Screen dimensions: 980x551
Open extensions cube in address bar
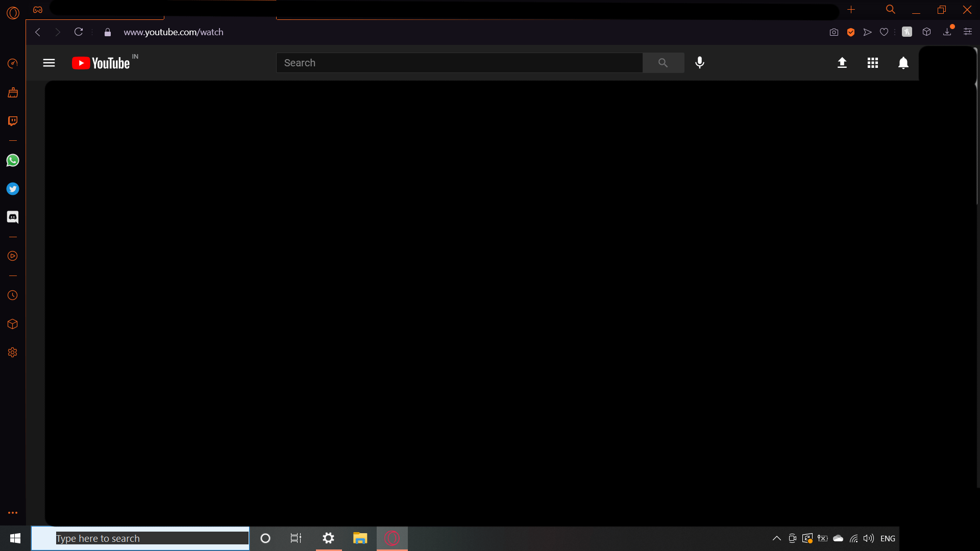(927, 32)
